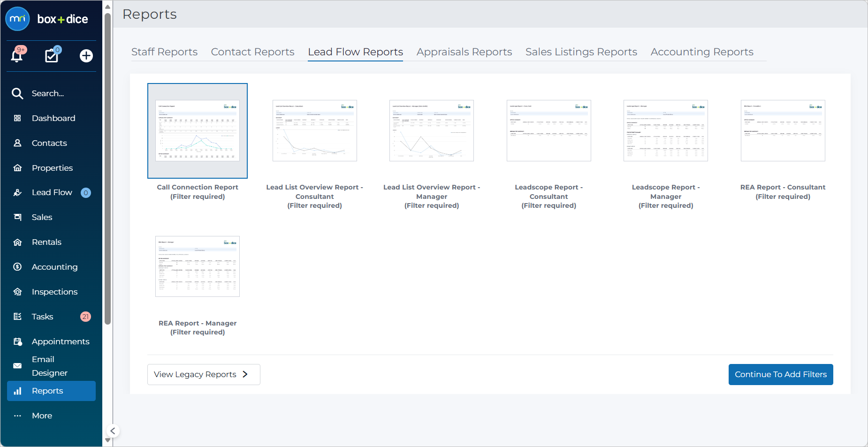
Task: Open the Sales Listings Reports tab
Action: point(581,52)
